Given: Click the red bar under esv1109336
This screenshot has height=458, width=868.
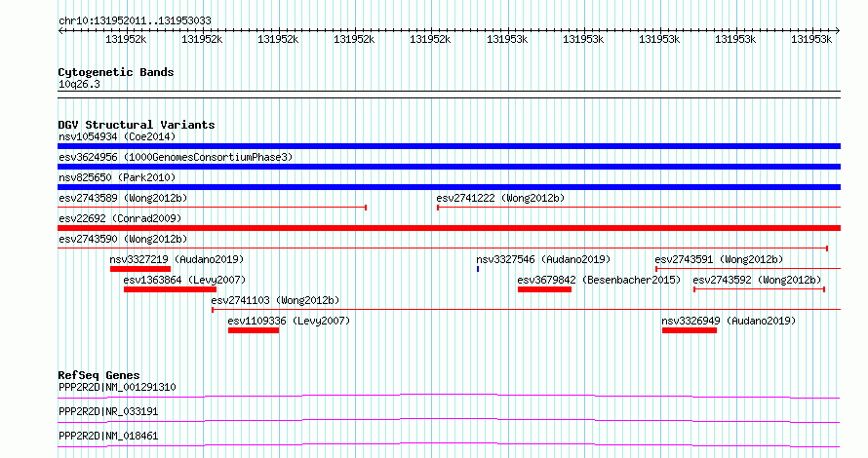Looking at the screenshot, I should [x=254, y=330].
